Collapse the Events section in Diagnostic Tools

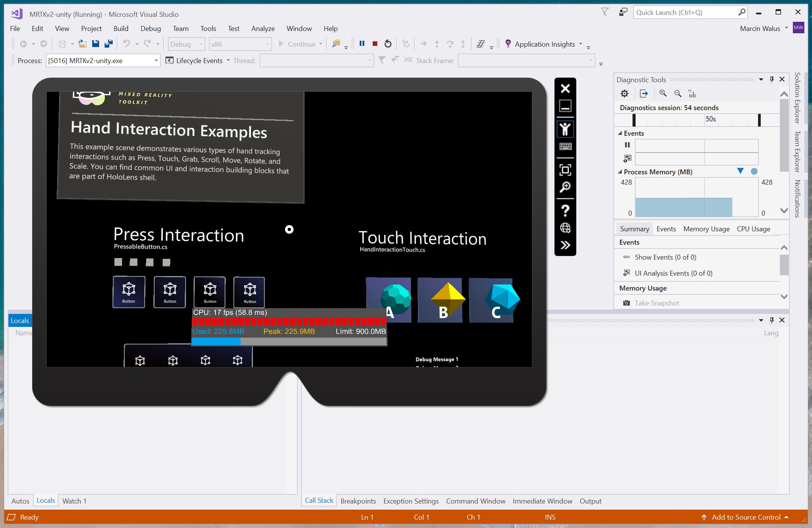click(x=620, y=133)
